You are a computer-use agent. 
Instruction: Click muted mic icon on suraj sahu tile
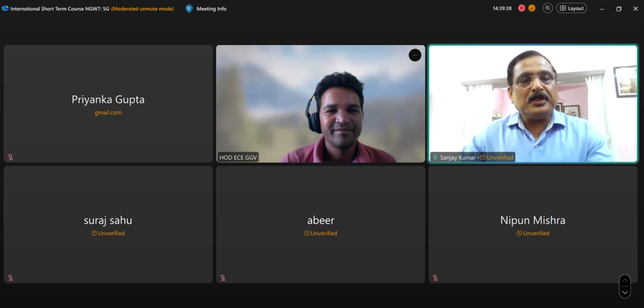[x=10, y=278]
